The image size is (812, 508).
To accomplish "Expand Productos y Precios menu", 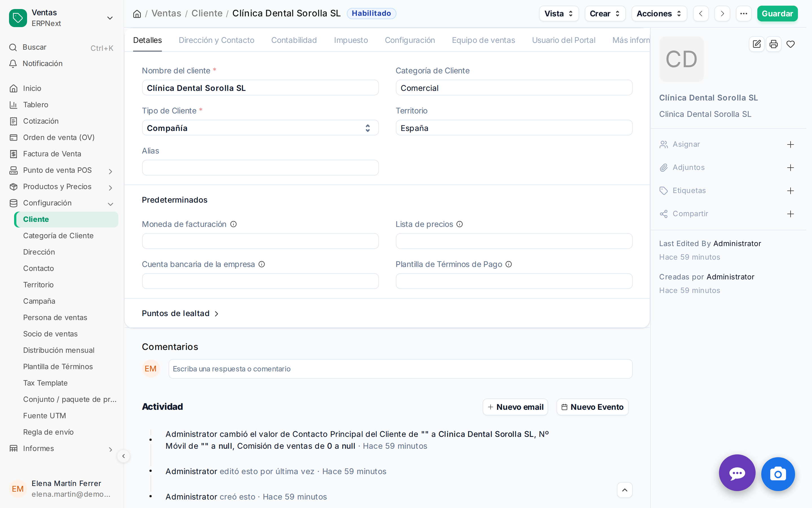I will tap(111, 188).
